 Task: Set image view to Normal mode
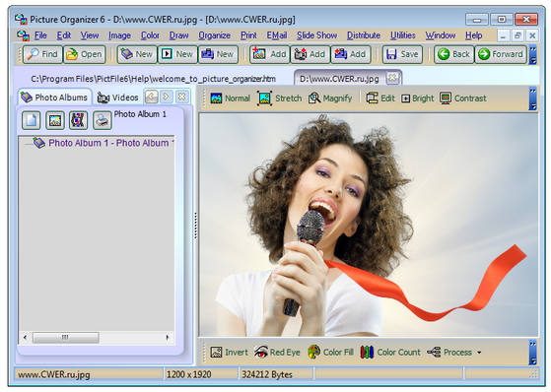pos(231,98)
